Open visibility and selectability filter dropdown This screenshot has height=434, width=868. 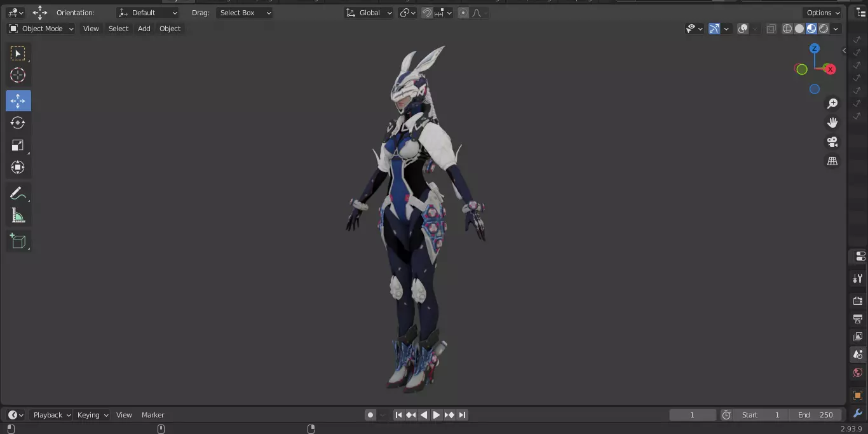[695, 29]
